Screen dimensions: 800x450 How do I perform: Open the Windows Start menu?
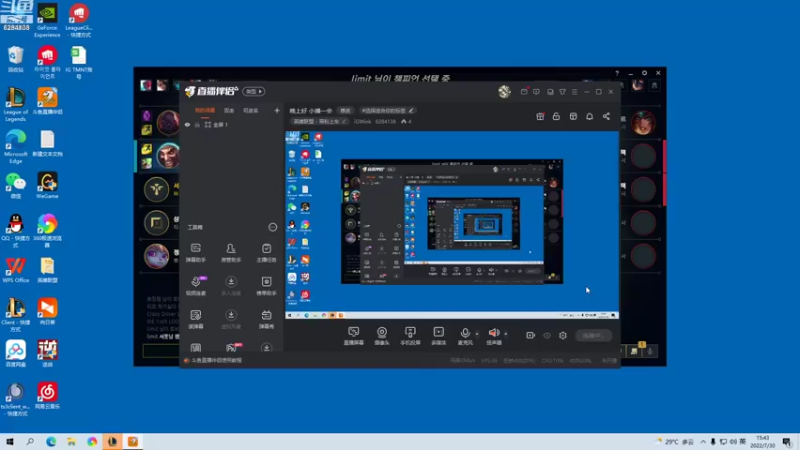tap(10, 441)
